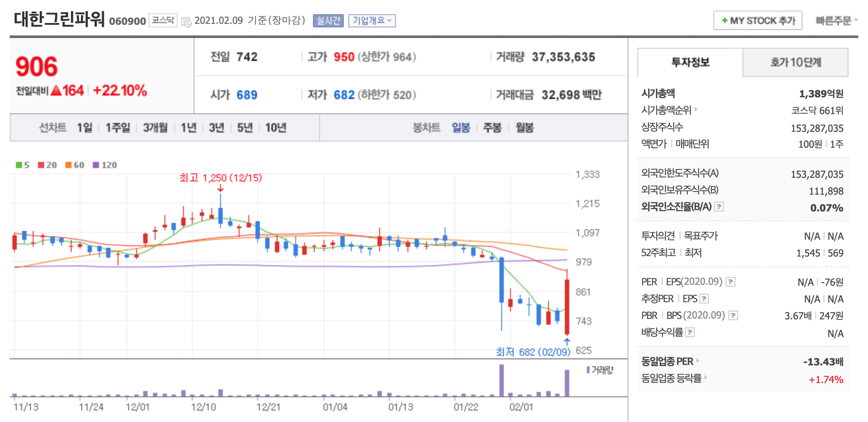Click the purple 120-day moving average legend
The width and height of the screenshot is (868, 422).
pos(105,165)
